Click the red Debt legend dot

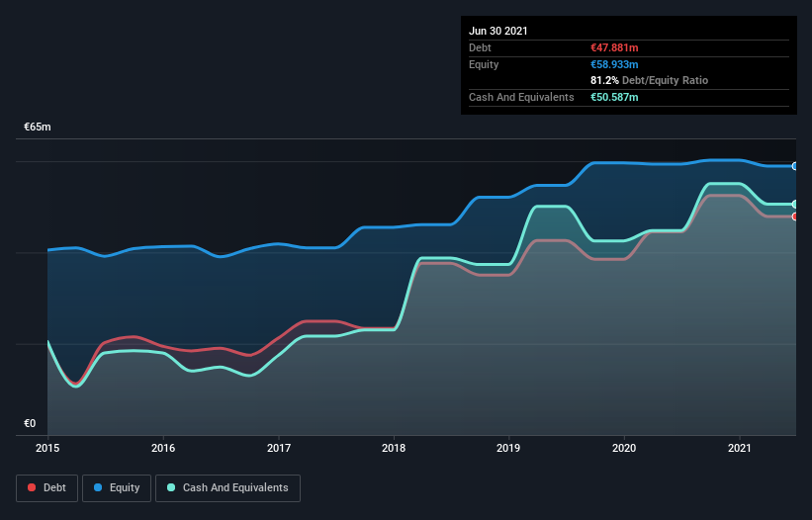click(x=32, y=487)
